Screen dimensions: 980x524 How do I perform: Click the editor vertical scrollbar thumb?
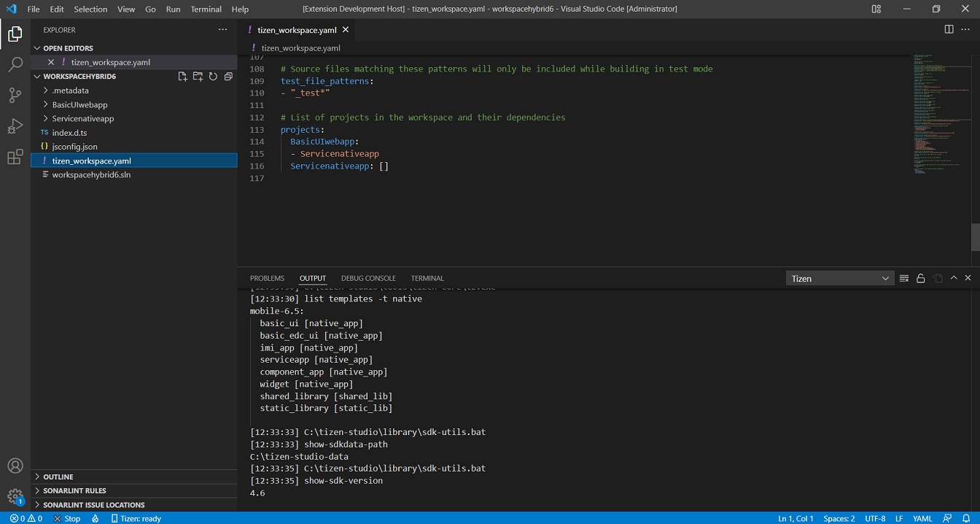[975, 236]
